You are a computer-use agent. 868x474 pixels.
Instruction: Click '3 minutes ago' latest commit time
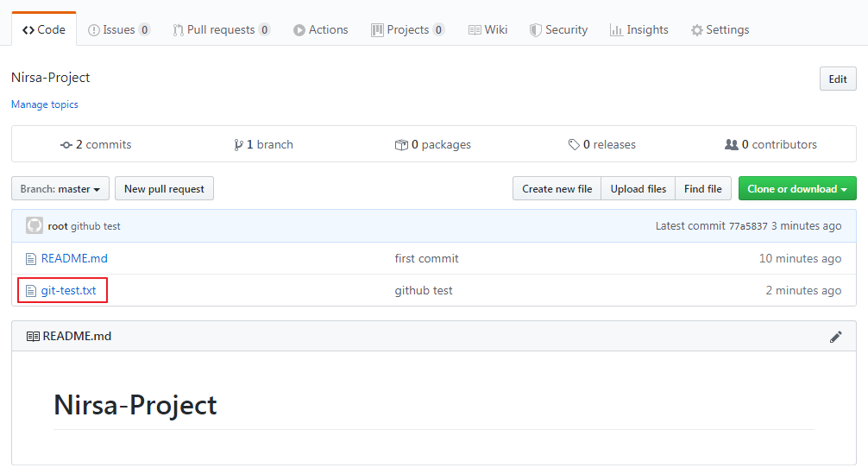tap(806, 226)
